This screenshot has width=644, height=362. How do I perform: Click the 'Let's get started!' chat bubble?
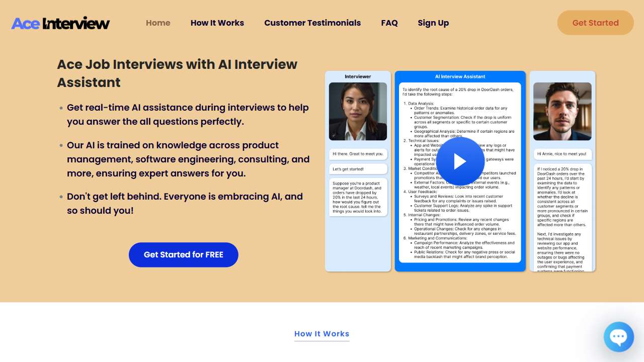pos(358,169)
